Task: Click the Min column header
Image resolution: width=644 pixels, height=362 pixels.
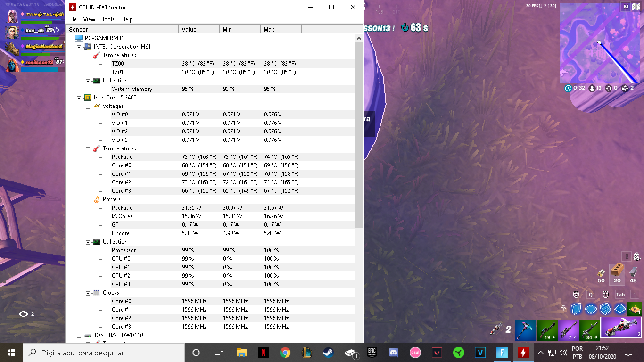Action: pyautogui.click(x=240, y=29)
